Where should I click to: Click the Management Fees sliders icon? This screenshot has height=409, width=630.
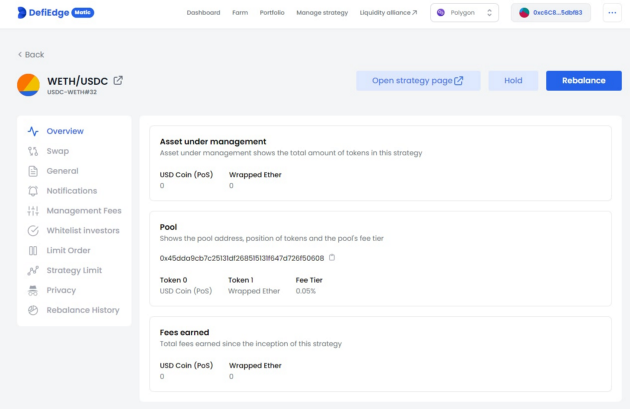pyautogui.click(x=33, y=211)
